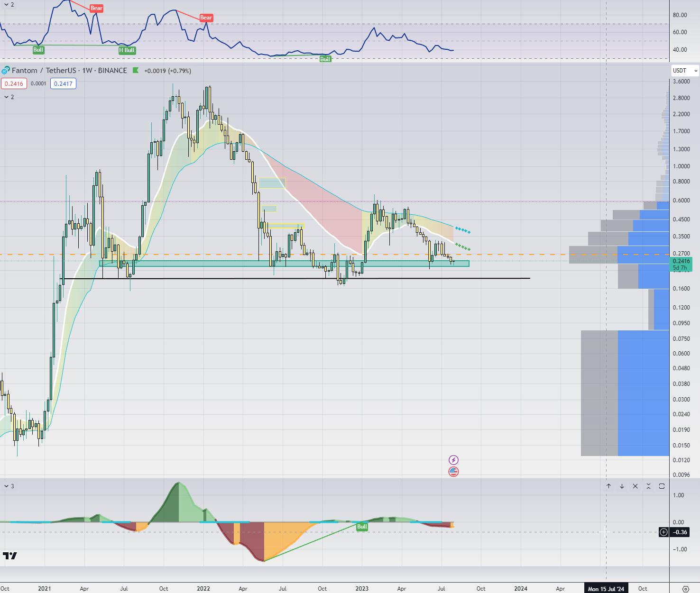
Task: Click the blue 0.2417 buy button
Action: click(63, 84)
